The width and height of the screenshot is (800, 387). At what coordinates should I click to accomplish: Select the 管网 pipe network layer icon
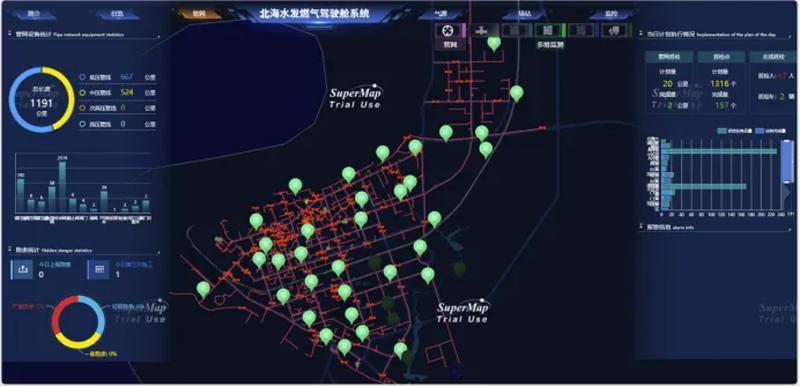448,31
